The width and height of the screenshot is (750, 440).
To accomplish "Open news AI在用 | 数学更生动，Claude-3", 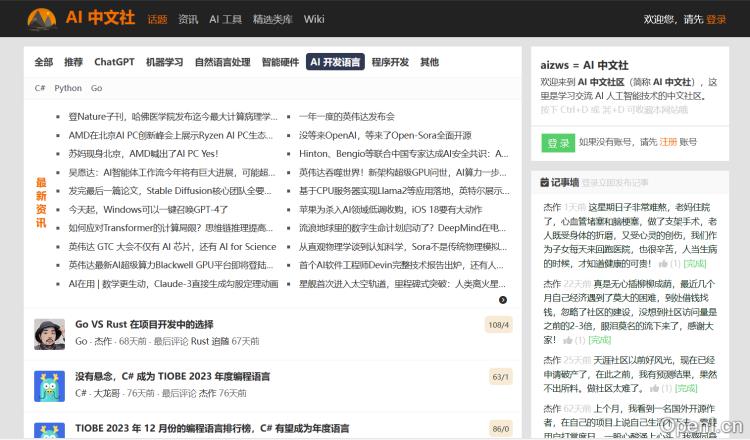I will click(x=174, y=284).
